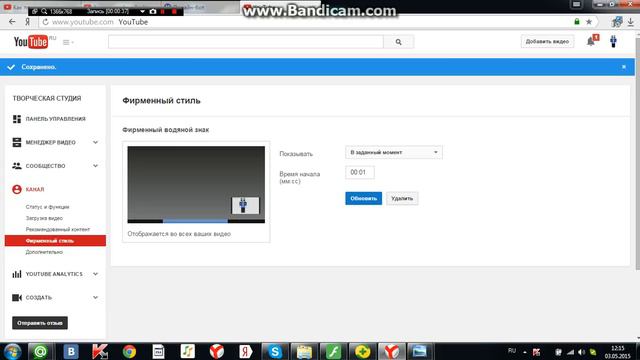Bookmark the page with the star icon
Screen dimensions: 640x360
[x=589, y=22]
